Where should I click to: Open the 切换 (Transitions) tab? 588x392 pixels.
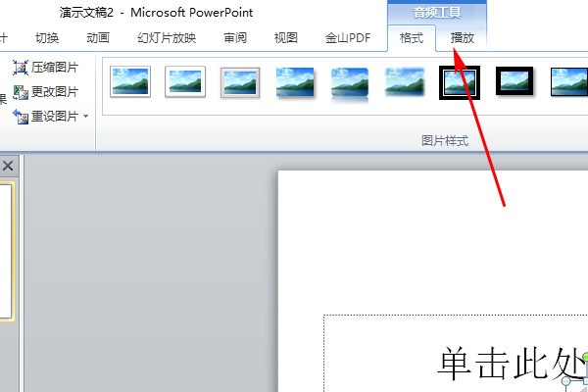(x=47, y=38)
